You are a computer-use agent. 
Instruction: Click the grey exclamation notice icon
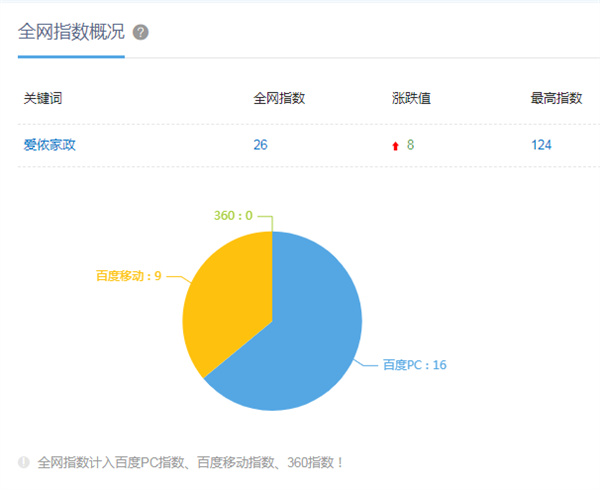pos(23,462)
